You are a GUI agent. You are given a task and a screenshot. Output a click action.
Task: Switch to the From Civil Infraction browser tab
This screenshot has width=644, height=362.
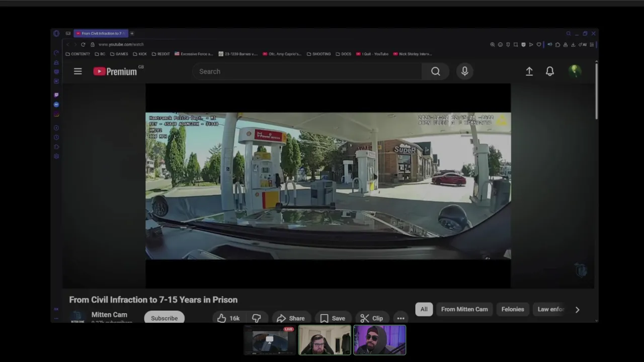pos(101,33)
